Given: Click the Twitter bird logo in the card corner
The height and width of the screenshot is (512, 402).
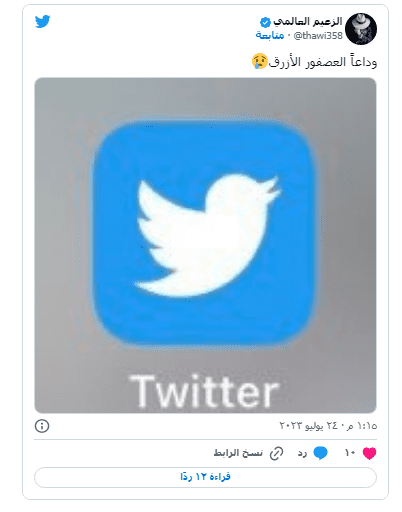Looking at the screenshot, I should coord(42,21).
